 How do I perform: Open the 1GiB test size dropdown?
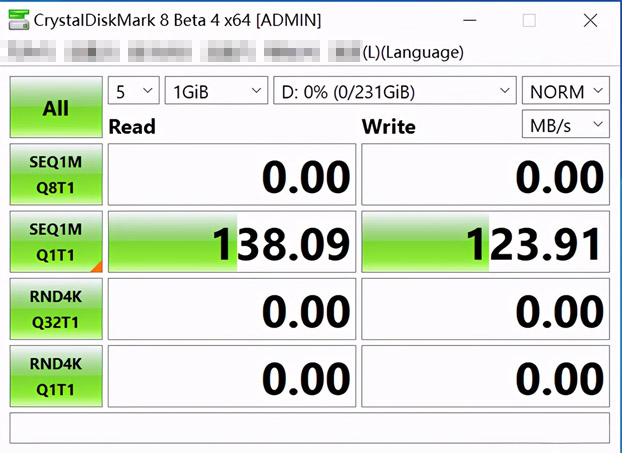coord(216,90)
